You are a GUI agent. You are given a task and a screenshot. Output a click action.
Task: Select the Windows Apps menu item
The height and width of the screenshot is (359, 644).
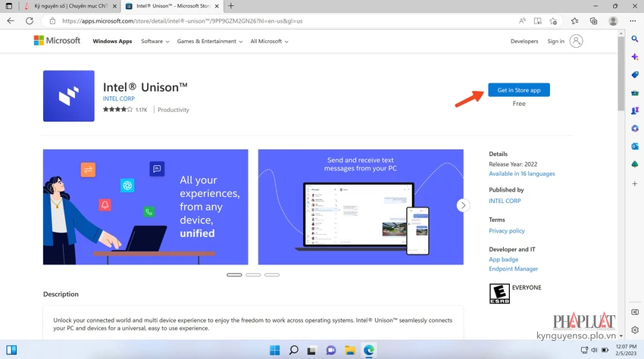pos(112,42)
